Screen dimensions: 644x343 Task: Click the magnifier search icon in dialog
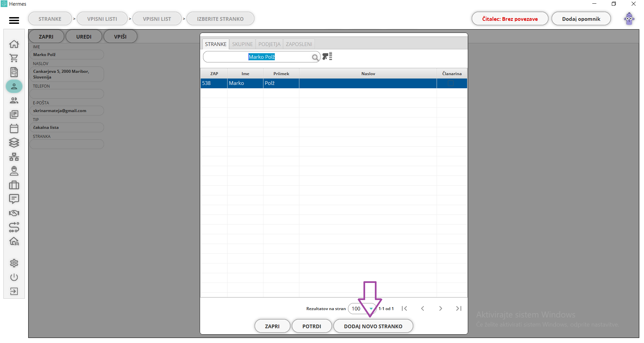coord(315,57)
